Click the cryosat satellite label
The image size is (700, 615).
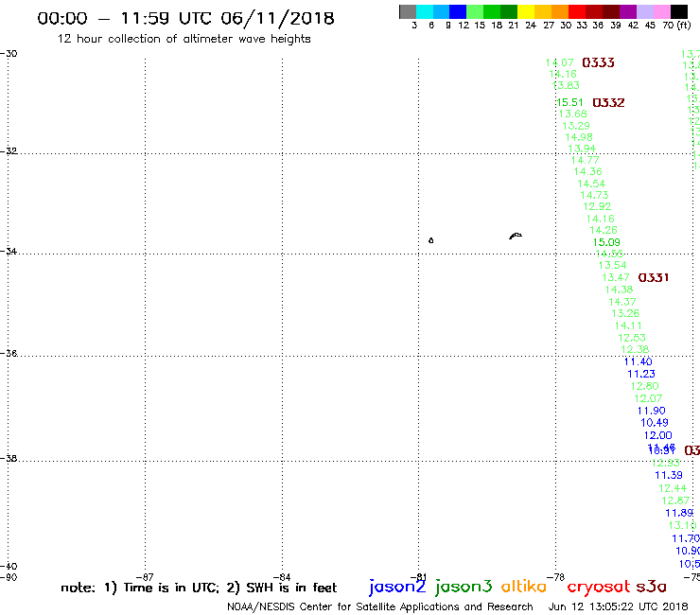(599, 588)
